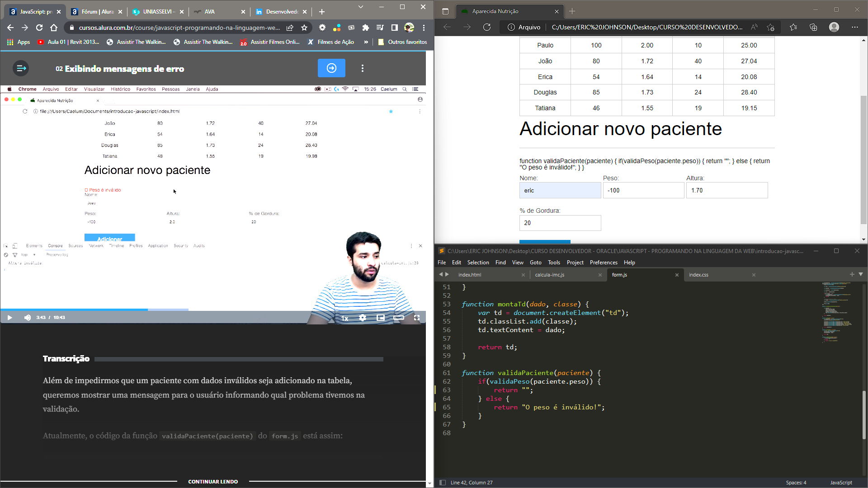Open Filmes de Ação bookmark
Viewport: 868px width, 488px height.
[331, 42]
